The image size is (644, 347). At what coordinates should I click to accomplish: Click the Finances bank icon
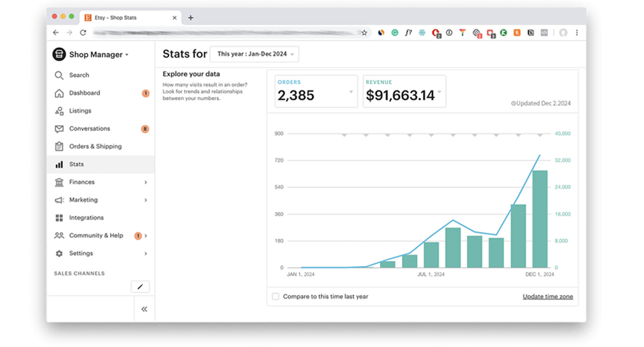59,182
